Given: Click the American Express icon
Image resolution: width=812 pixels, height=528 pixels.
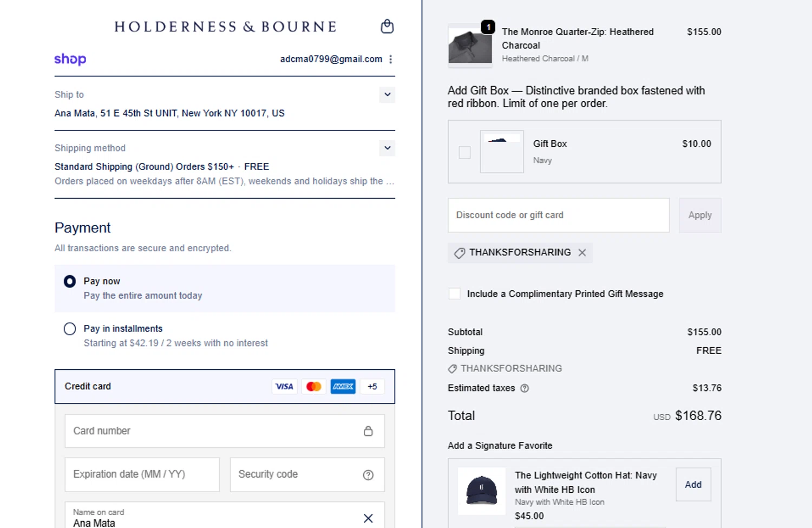Looking at the screenshot, I should (x=343, y=387).
